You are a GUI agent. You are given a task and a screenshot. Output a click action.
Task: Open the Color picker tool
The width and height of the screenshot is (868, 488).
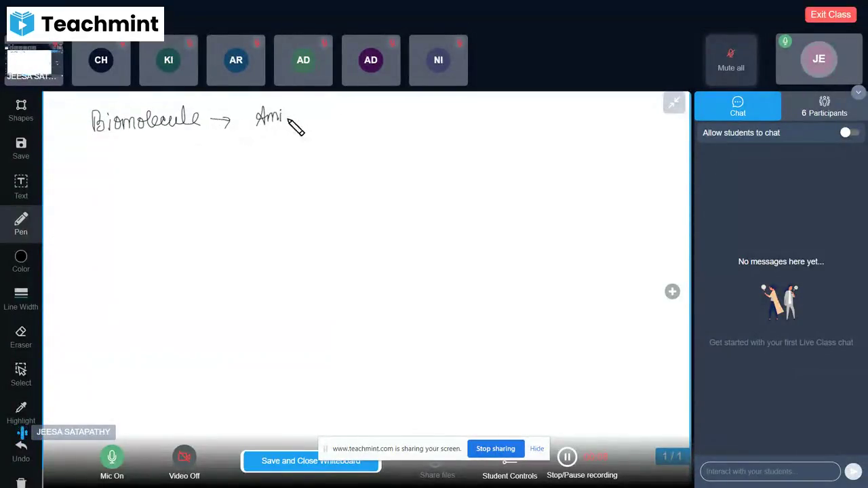(21, 261)
